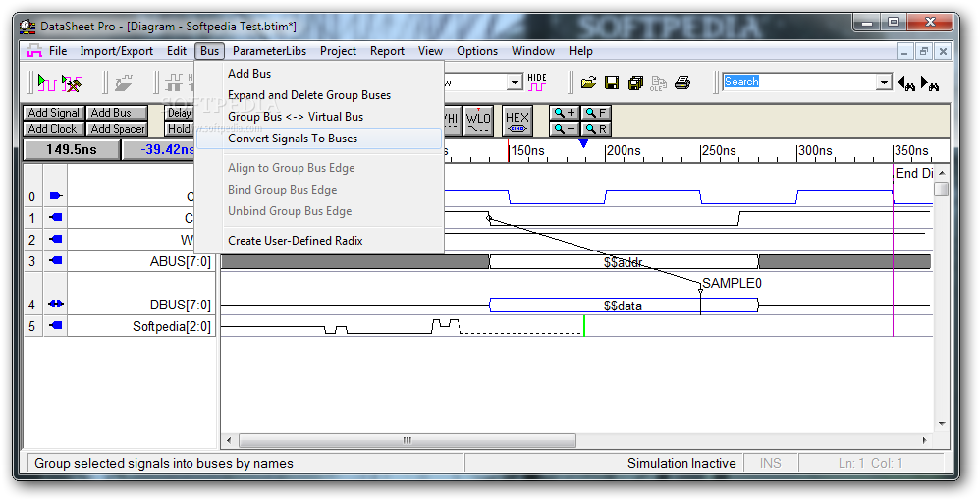Open the Report menu
980x501 pixels.
387,51
